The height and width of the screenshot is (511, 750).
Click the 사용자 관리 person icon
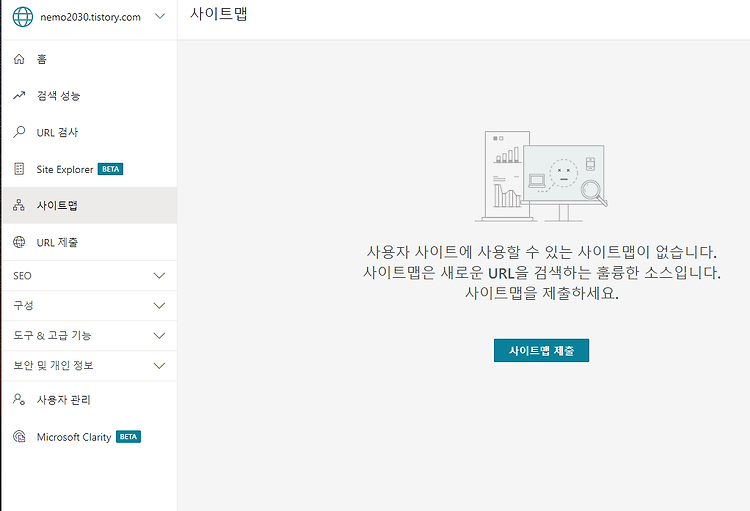[19, 400]
